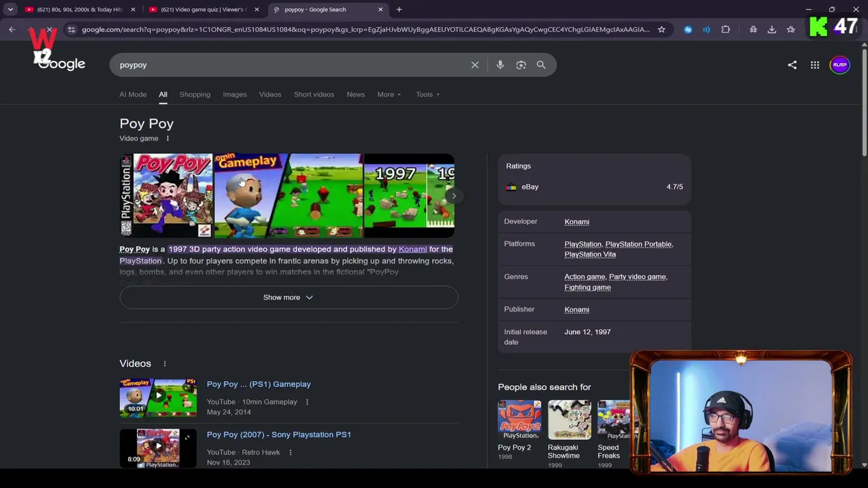Expand the description with Show more

pos(288,298)
